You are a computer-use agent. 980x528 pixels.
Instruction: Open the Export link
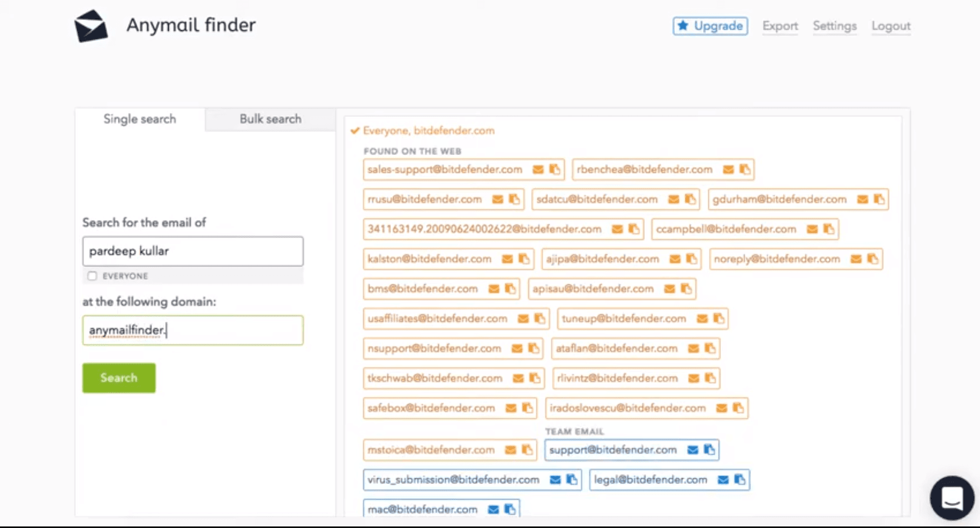(780, 26)
